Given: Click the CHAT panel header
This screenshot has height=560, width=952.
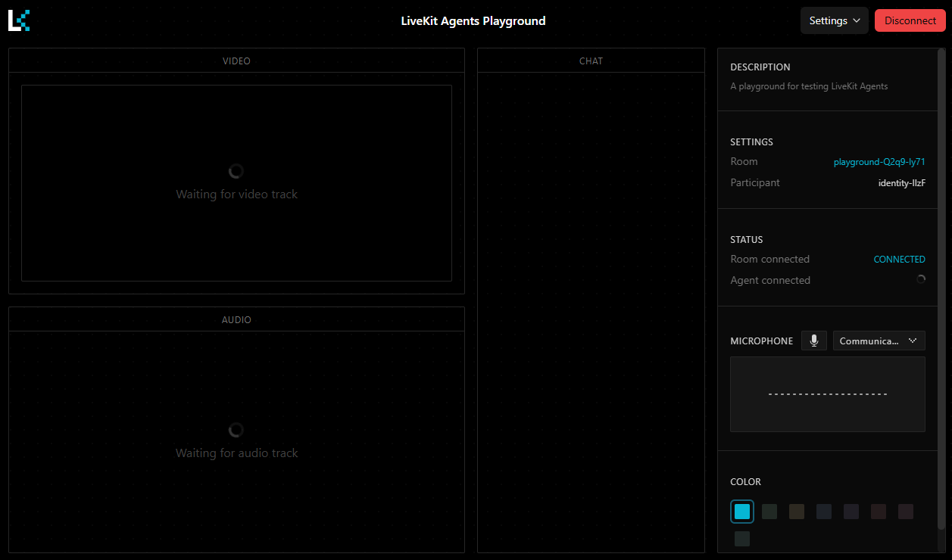Looking at the screenshot, I should pyautogui.click(x=591, y=61).
